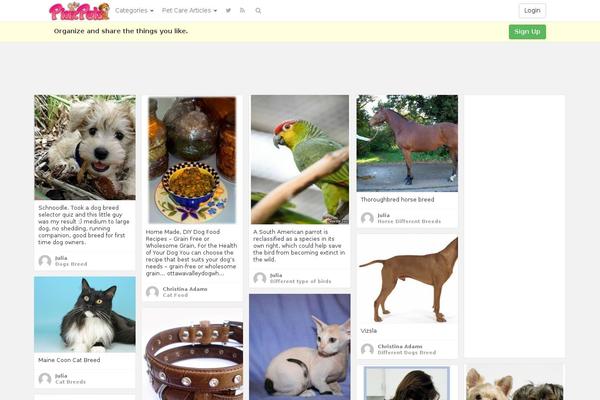Click the search magnifier icon
Image resolution: width=600 pixels, height=400 pixels.
(x=258, y=11)
